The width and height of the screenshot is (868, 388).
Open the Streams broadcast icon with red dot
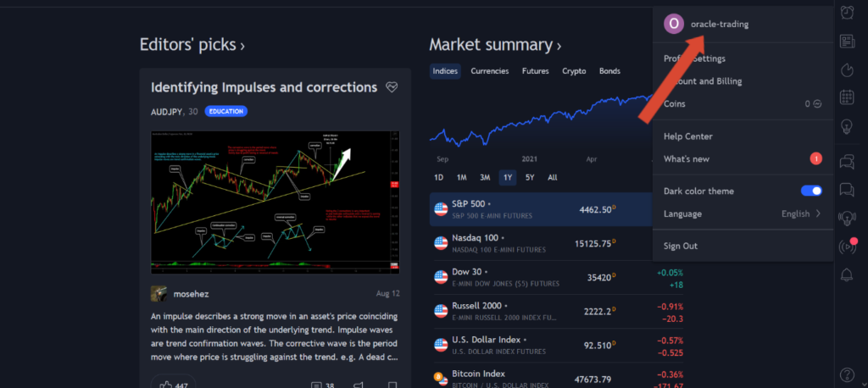tap(847, 247)
